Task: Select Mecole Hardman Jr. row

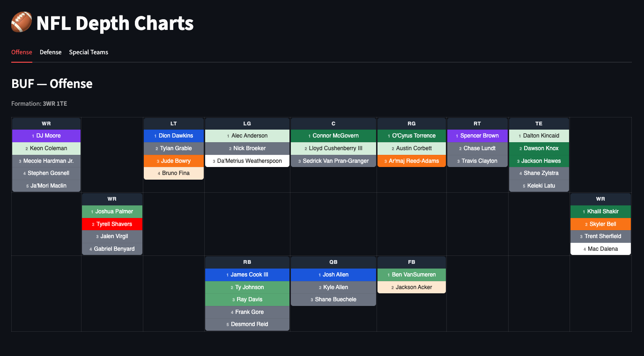Action: [x=46, y=161]
